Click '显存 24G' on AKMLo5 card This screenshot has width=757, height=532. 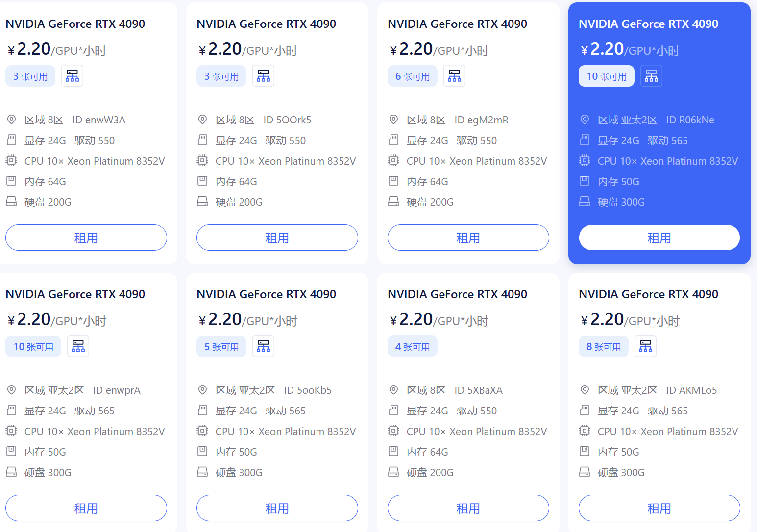click(x=618, y=411)
